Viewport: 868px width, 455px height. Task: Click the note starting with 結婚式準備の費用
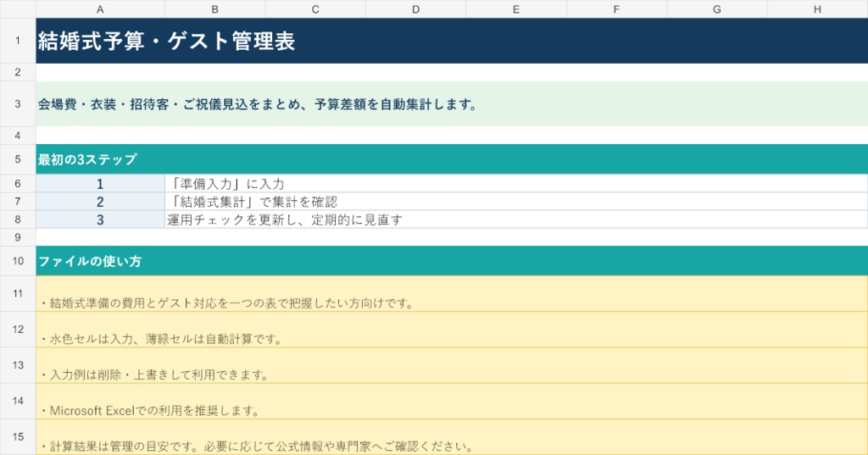[452, 293]
